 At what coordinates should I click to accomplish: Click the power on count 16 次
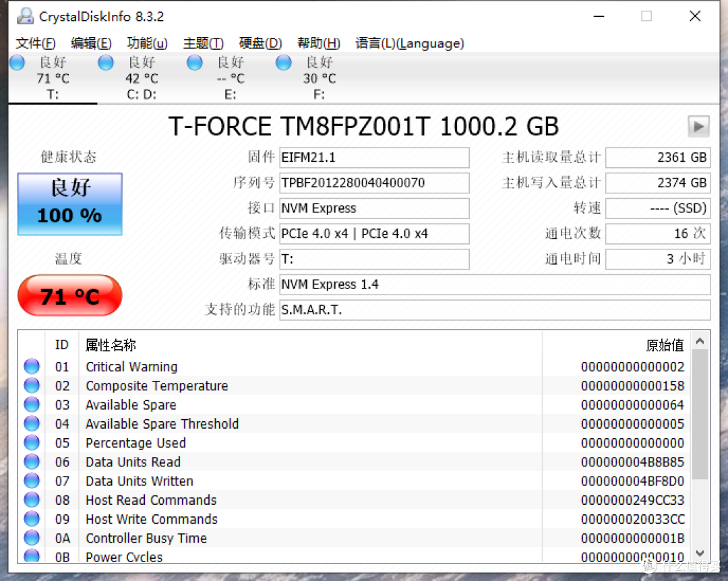click(x=658, y=233)
